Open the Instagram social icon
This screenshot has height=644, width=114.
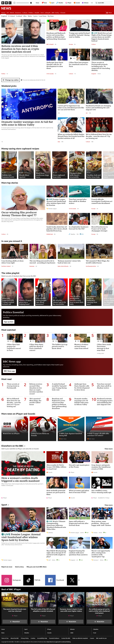(x=7, y=580)
